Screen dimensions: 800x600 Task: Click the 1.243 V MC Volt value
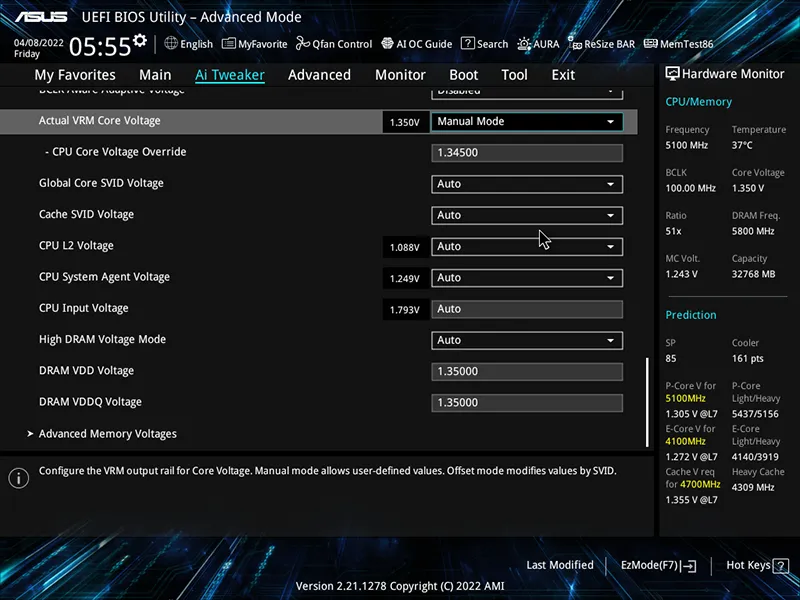[681, 274]
